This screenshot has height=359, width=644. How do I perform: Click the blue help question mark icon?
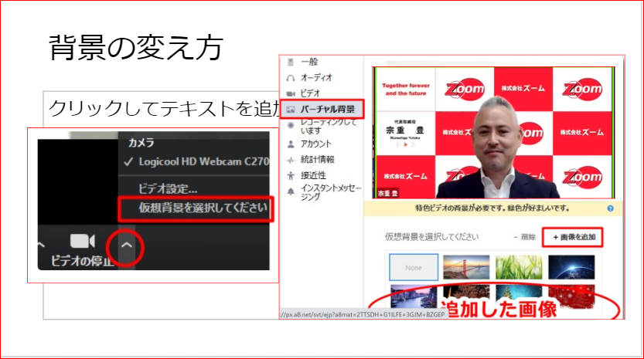click(x=610, y=208)
